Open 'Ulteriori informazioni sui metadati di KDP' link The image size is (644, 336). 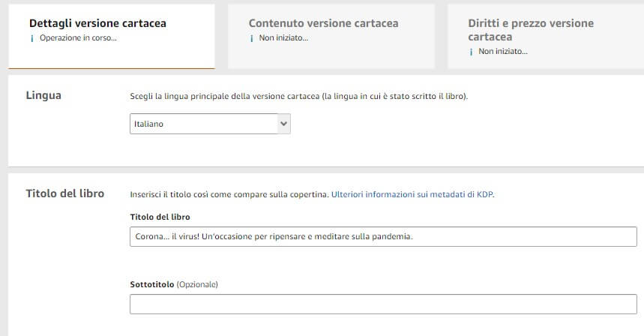coord(412,194)
